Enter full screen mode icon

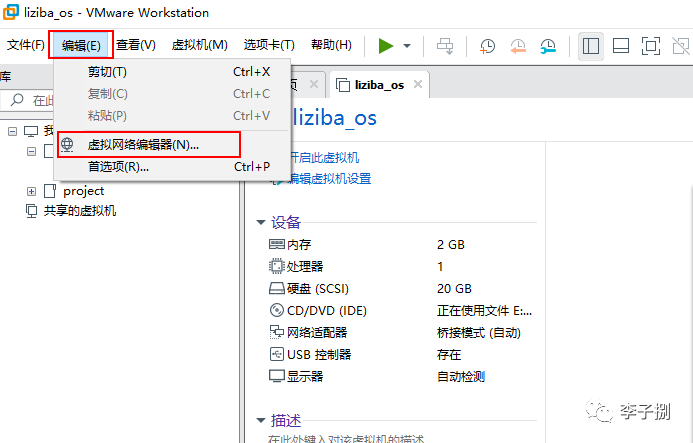tap(651, 46)
